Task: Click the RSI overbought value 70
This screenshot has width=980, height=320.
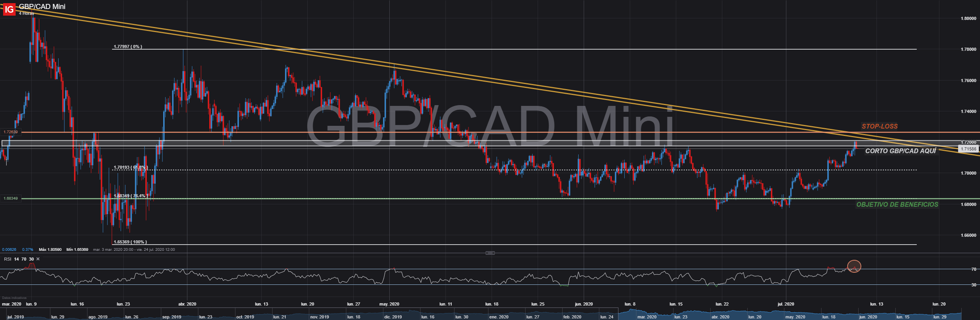Action: pos(24,259)
